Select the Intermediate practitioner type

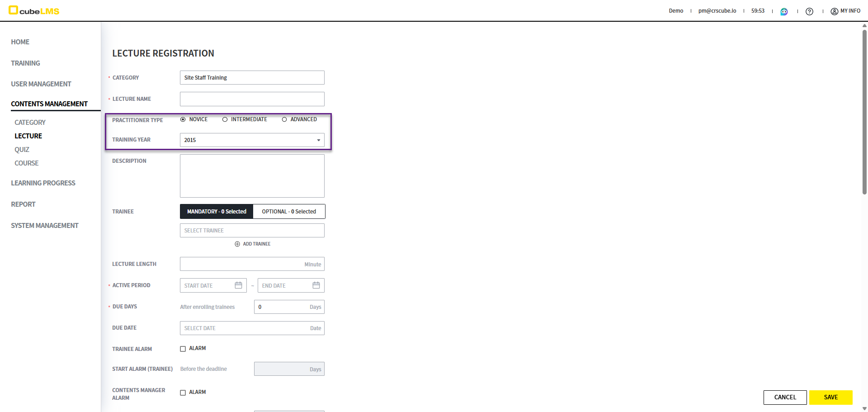click(225, 119)
